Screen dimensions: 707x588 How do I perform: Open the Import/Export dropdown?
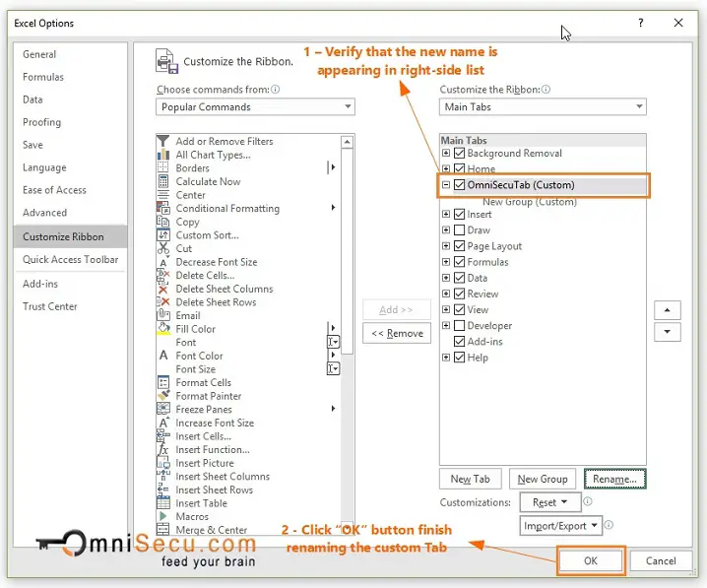[x=560, y=526]
